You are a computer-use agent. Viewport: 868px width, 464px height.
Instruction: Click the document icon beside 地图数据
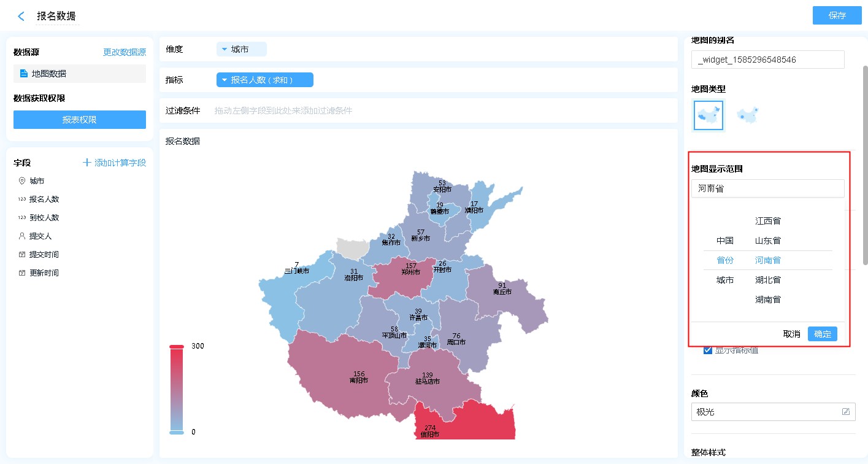(24, 74)
